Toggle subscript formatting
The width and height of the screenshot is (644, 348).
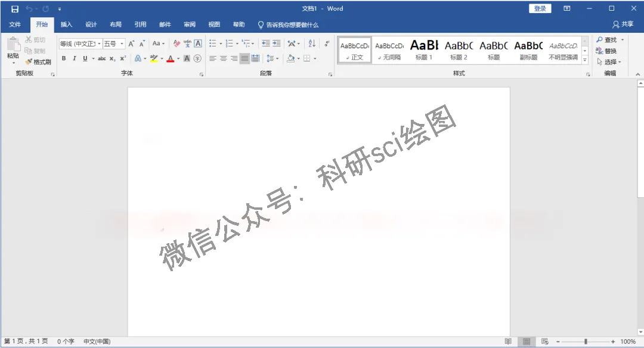113,58
